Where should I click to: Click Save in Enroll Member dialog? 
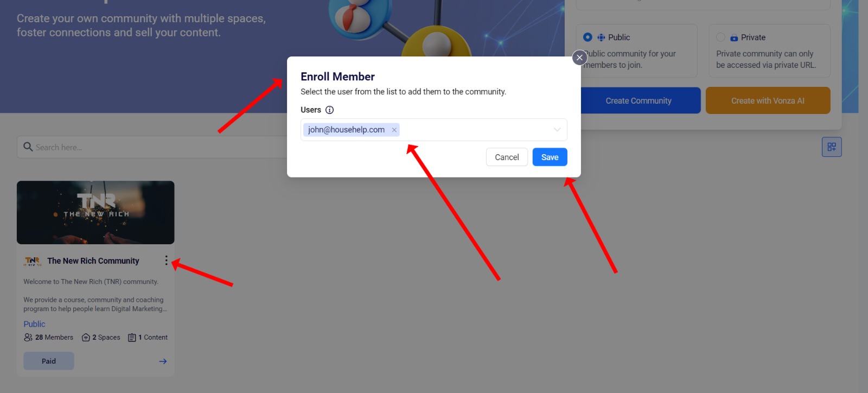click(550, 157)
